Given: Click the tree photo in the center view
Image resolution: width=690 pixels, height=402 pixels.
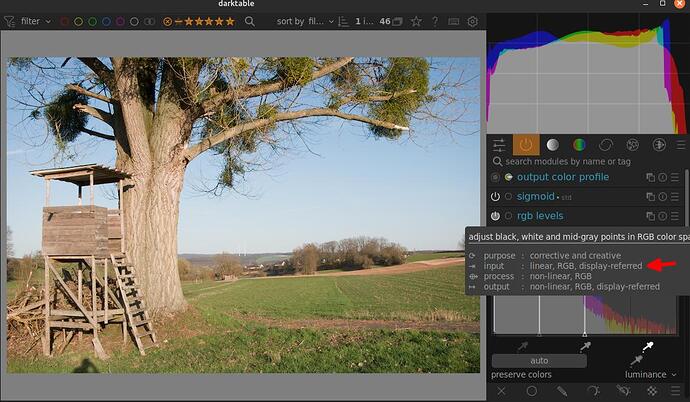Looking at the screenshot, I should coord(243,215).
